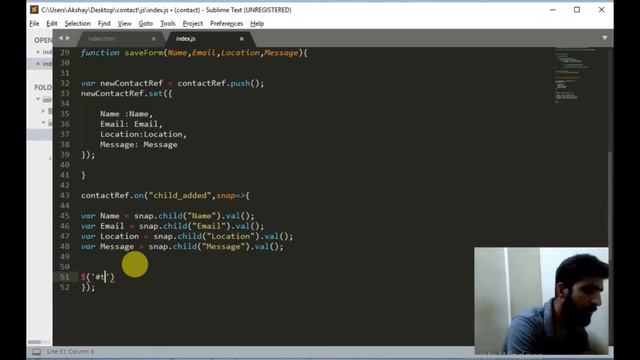
Task: Click line number 29 in gutter
Action: coord(64,53)
